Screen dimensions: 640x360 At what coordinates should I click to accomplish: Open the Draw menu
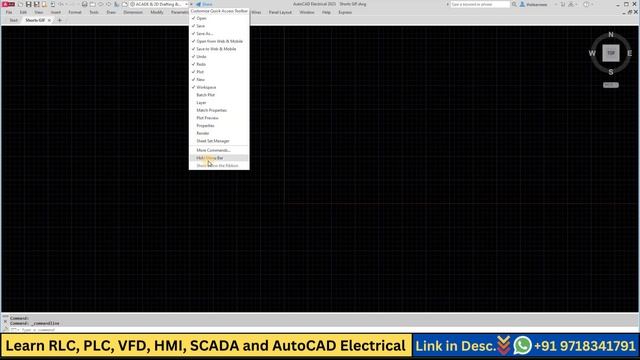[x=111, y=12]
